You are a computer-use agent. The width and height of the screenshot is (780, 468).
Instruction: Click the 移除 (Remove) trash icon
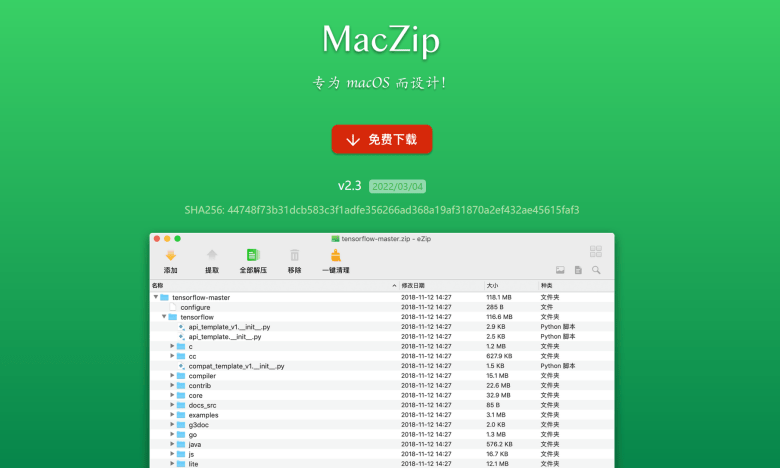[294, 255]
